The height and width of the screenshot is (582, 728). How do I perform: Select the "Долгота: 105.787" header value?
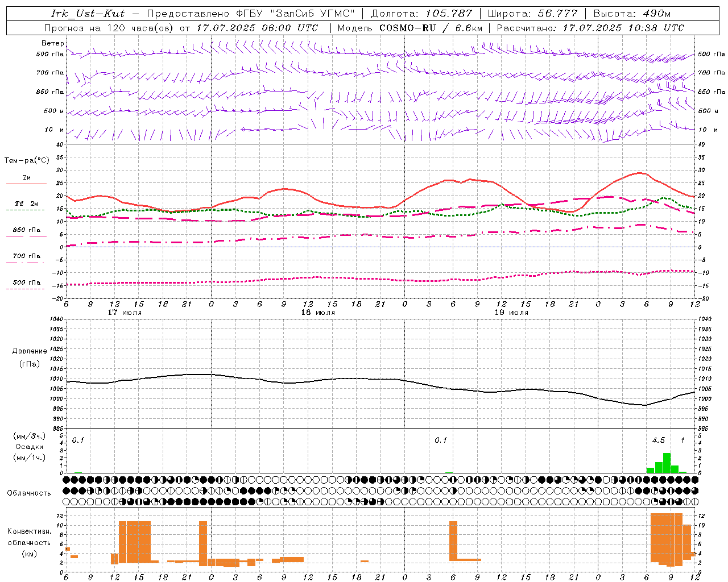click(421, 14)
